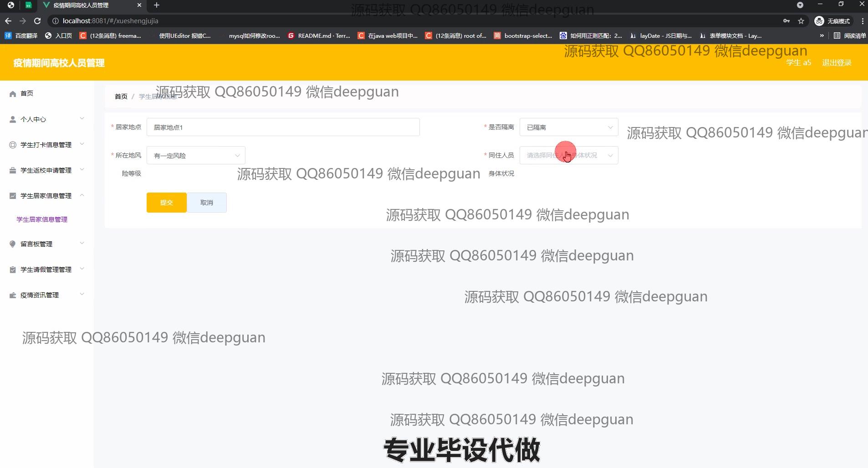Viewport: 868px width, 468px height.
Task: Show more bookmarks with the overflow chevron
Action: coord(822,36)
